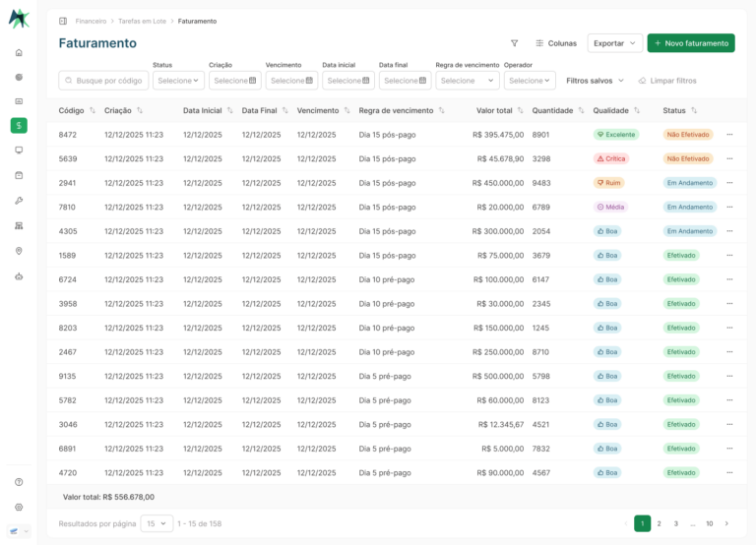Open the home icon in sidebar

(19, 52)
